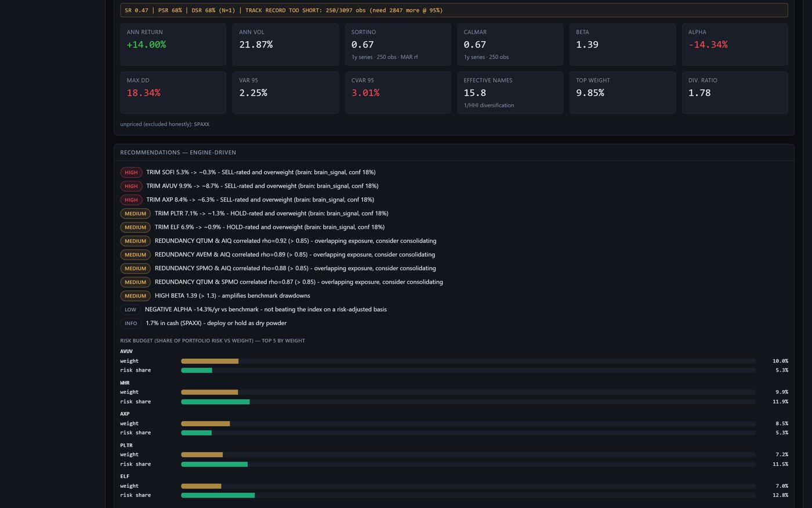This screenshot has height=508, width=812.
Task: Click the ELF weight bar
Action: 468,486
